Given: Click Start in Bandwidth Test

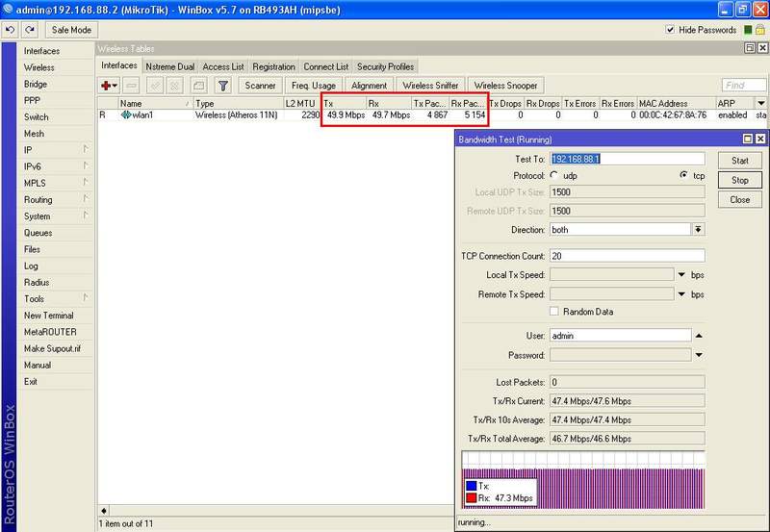Looking at the screenshot, I should [739, 161].
